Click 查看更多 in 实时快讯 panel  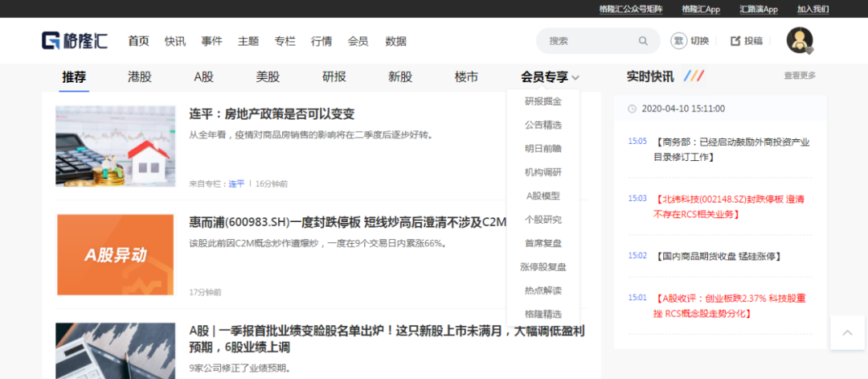pyautogui.click(x=800, y=76)
